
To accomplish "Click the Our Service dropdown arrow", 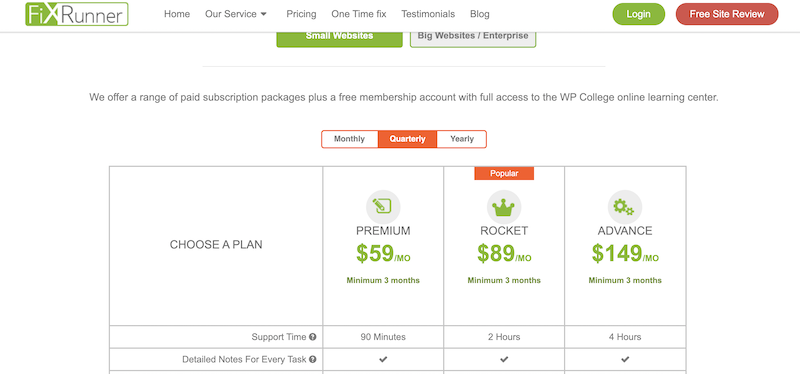I will [x=264, y=14].
